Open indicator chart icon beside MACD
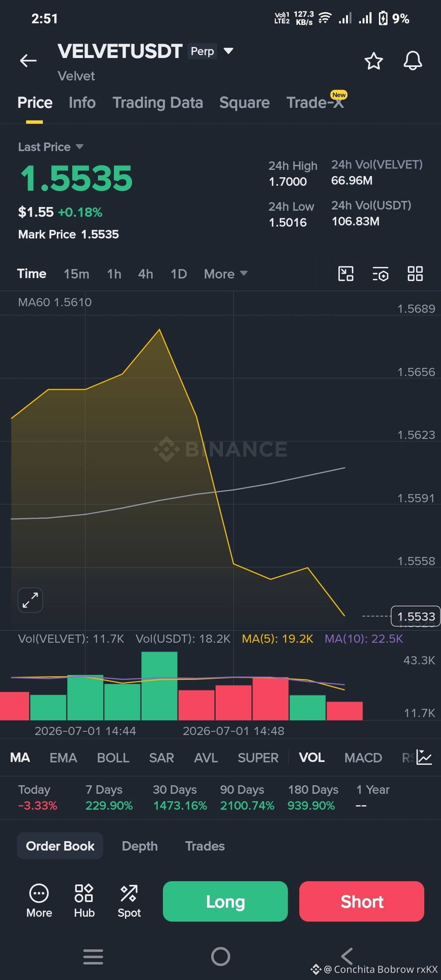 [x=424, y=757]
